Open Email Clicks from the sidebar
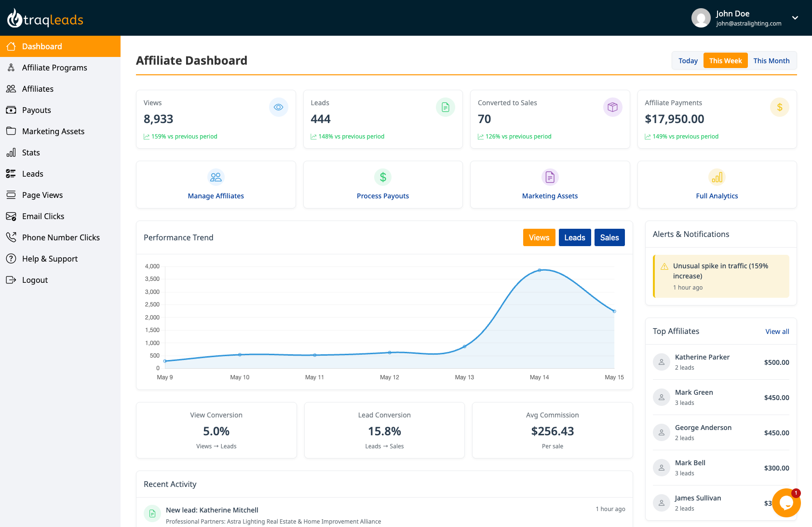Viewport: 812px width, 527px height. click(43, 216)
